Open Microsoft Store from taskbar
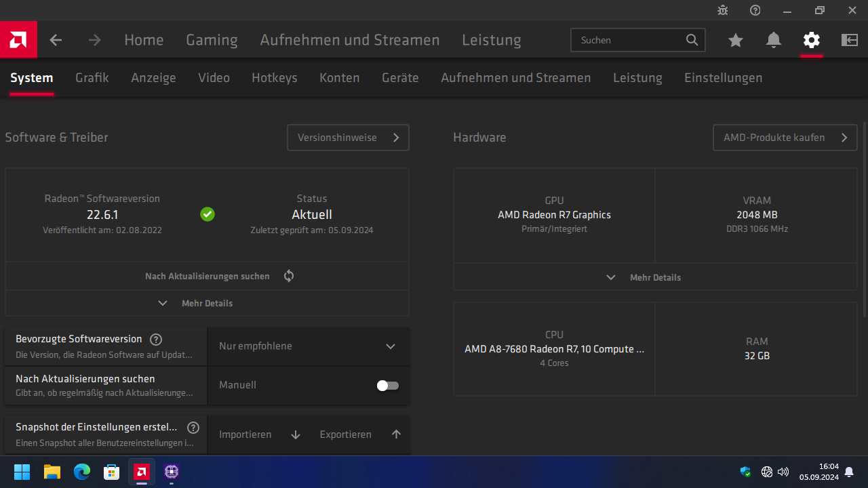 112,472
